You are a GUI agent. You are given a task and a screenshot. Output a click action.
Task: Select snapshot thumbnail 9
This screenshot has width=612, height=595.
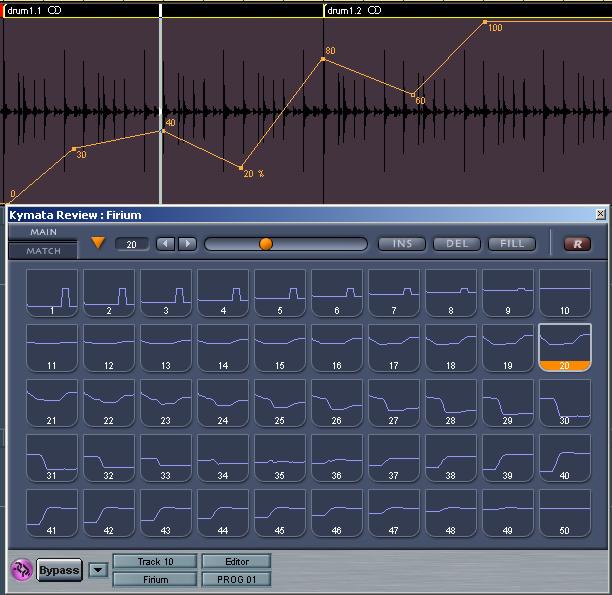click(x=508, y=292)
